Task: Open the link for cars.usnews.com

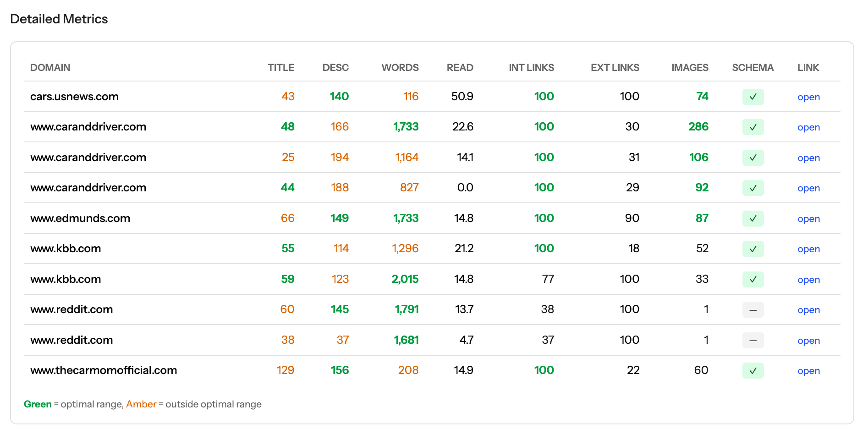Action: pos(808,97)
